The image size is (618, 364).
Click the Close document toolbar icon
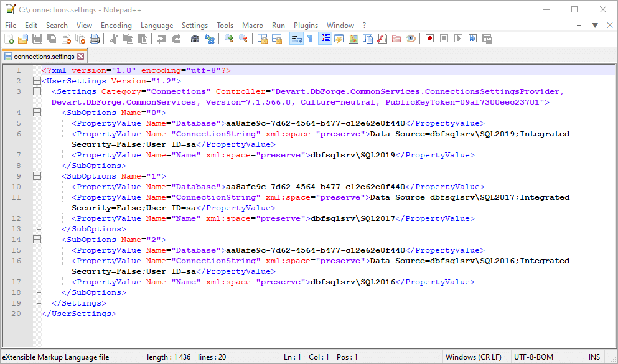pos(66,39)
